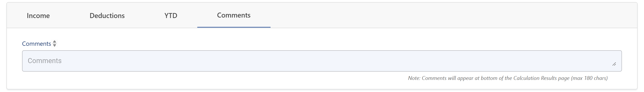This screenshot has width=644, height=92.
Task: Click the note about Calculation Results page
Action: click(x=508, y=78)
